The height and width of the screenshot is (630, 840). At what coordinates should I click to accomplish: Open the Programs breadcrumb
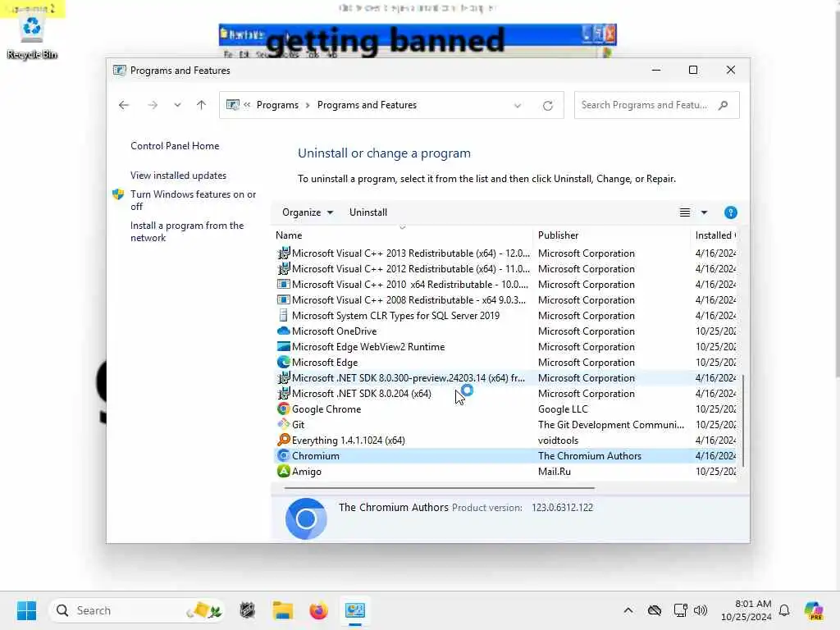[277, 105]
